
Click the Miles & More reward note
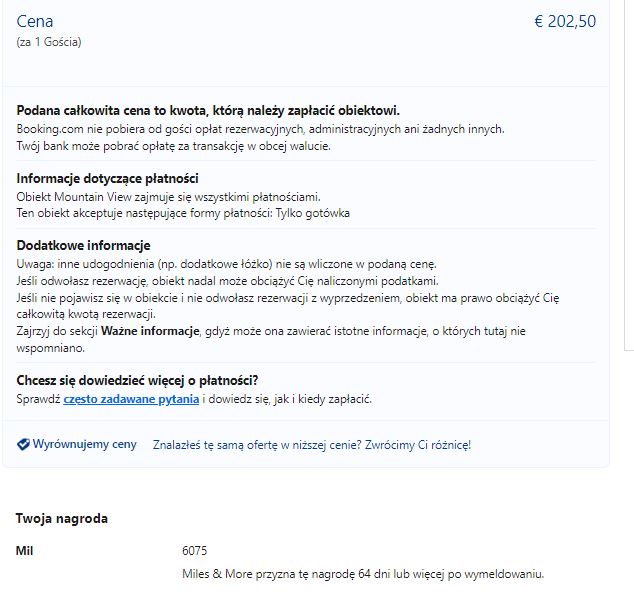click(363, 574)
